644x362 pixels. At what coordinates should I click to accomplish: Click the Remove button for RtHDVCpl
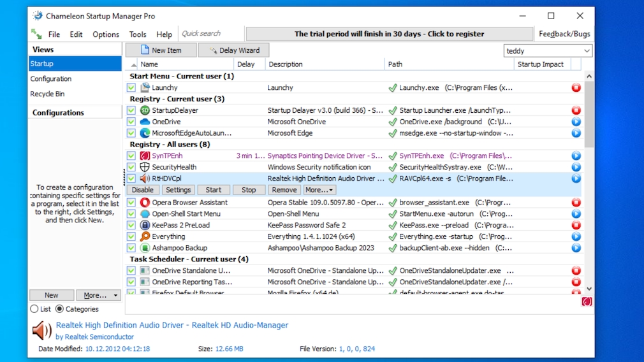click(284, 190)
